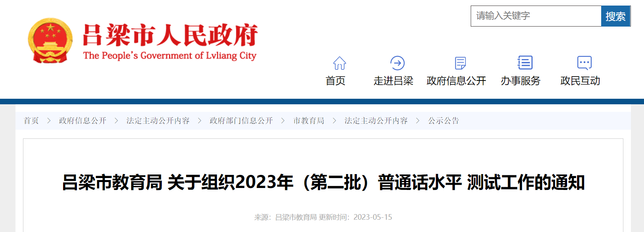Screen dimensions: 644x232
Task: Open the 政府信息公开 navigation item
Action: [x=456, y=81]
